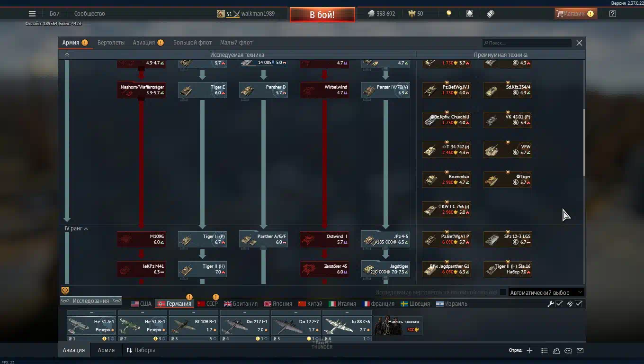
Task: Open the contacts friends icon
Action: 556,351
